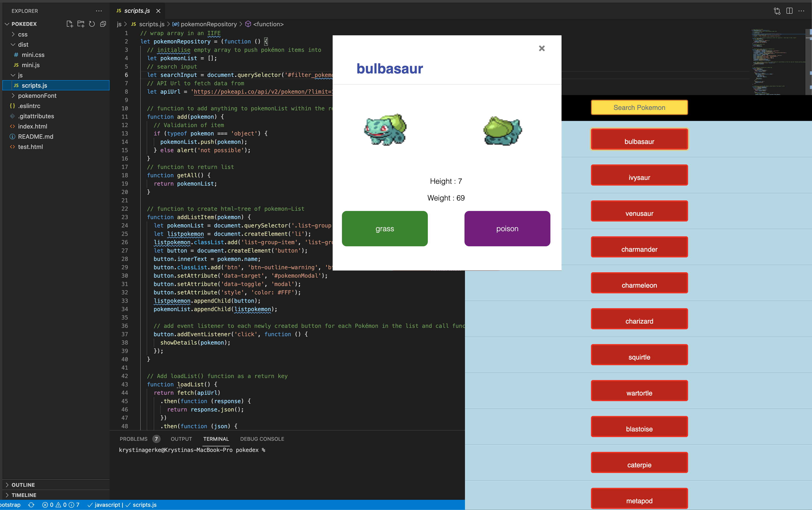Click the back-view bulbasaur sprite image
This screenshot has height=510, width=812.
(x=502, y=131)
